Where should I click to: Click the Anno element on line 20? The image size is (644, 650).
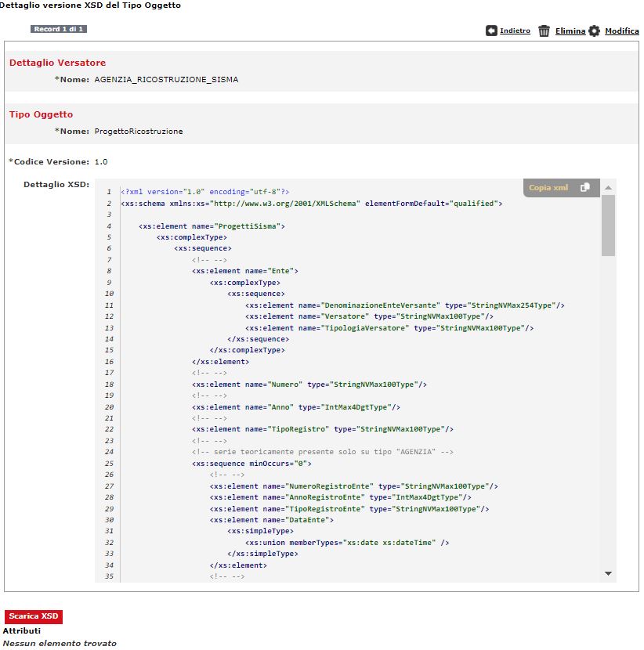(x=295, y=407)
